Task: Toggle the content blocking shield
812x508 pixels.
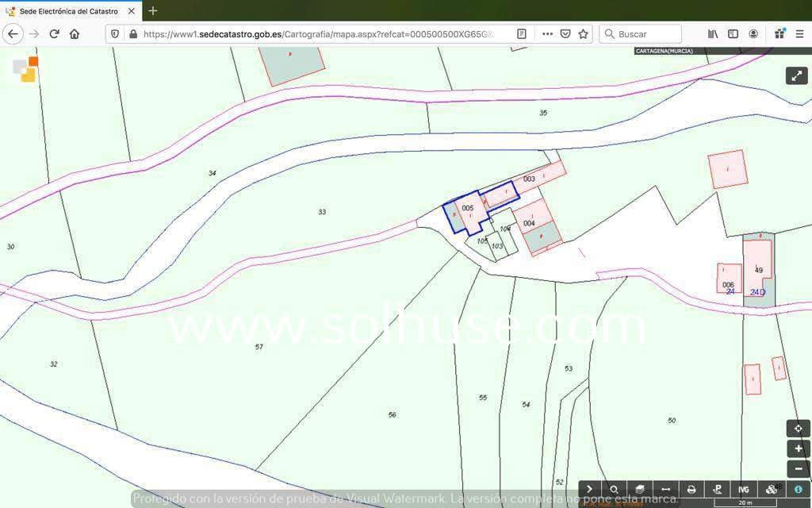Action: (115, 33)
